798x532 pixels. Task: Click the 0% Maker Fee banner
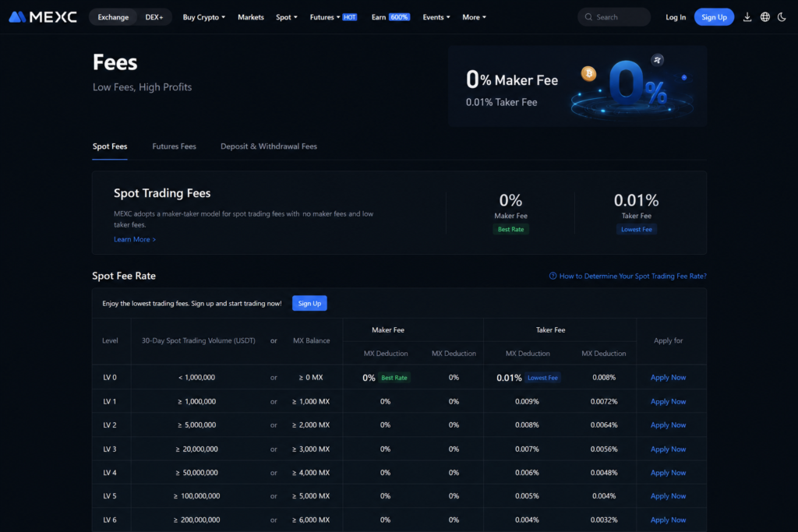577,86
